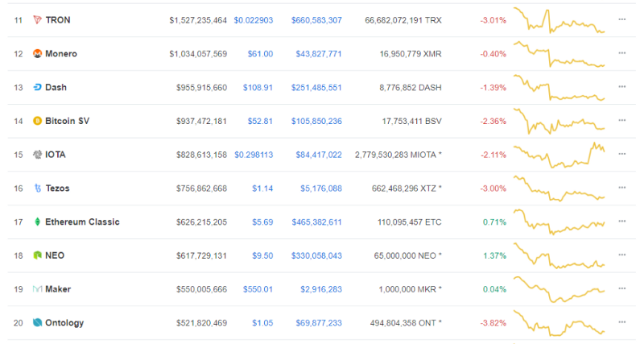The height and width of the screenshot is (344, 644).
Task: Click NEO volume $330,058,043
Action: pos(316,255)
